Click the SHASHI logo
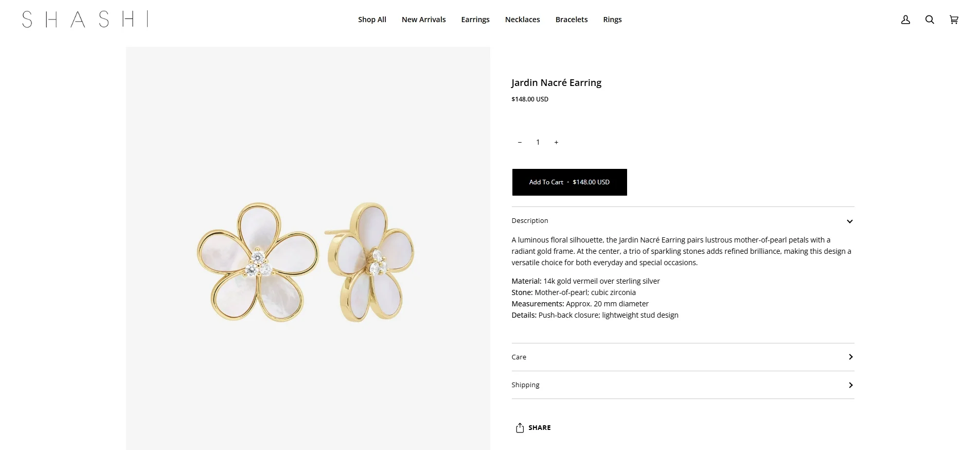Viewport: 980px width, 450px height. pyautogui.click(x=85, y=20)
